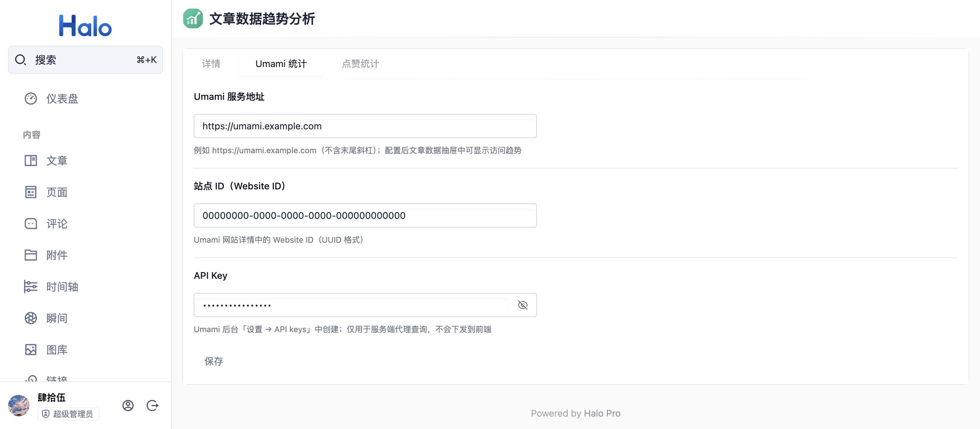
Task: Click the 内容 section heading
Action: 32,135
